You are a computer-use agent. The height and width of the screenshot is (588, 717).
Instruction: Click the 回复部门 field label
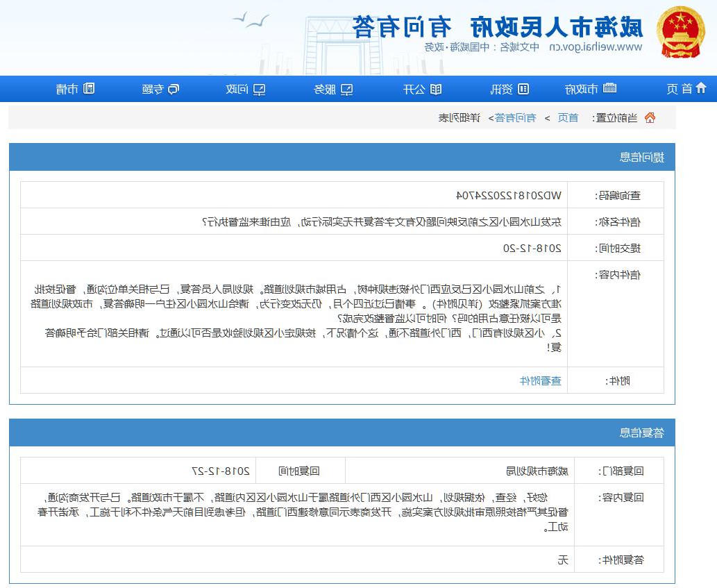click(x=621, y=471)
